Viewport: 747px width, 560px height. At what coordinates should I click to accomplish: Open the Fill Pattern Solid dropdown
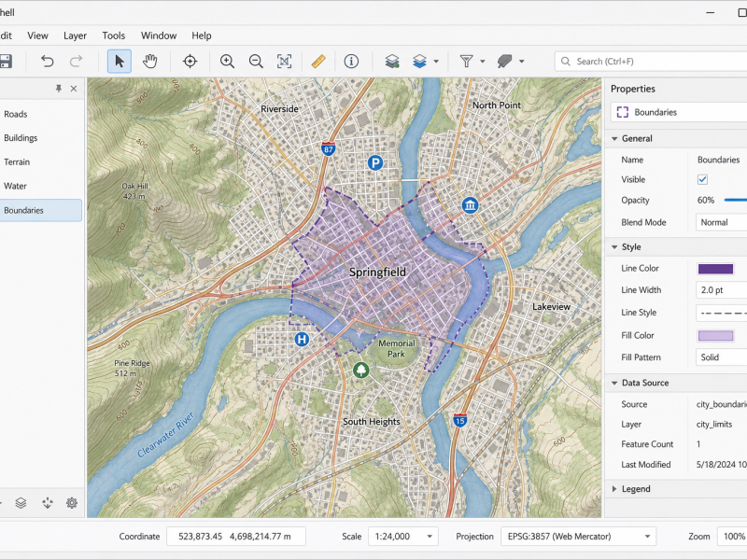721,357
